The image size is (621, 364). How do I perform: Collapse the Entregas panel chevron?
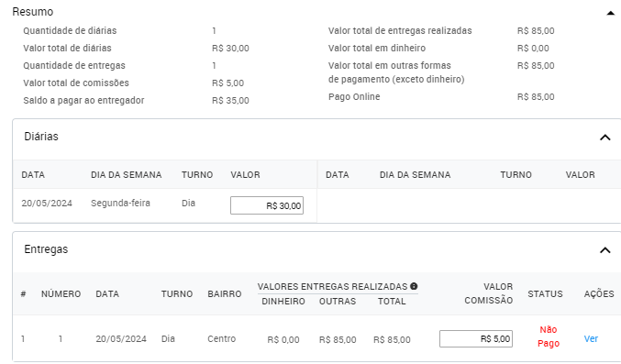click(x=604, y=250)
